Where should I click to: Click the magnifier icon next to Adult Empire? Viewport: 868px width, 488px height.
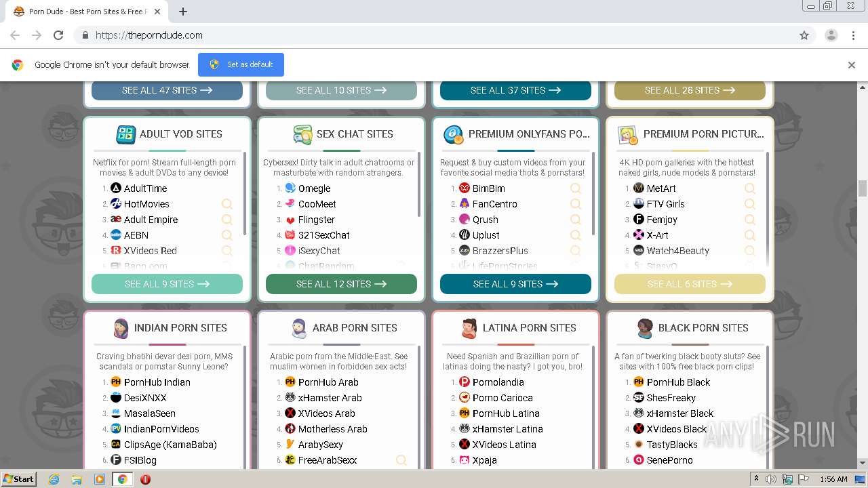coord(227,220)
